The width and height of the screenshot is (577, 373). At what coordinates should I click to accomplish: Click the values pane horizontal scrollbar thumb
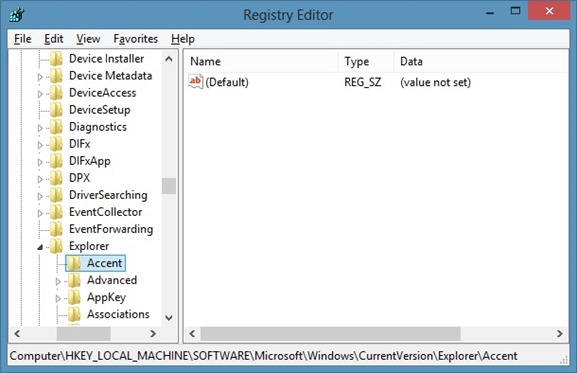coord(330,334)
